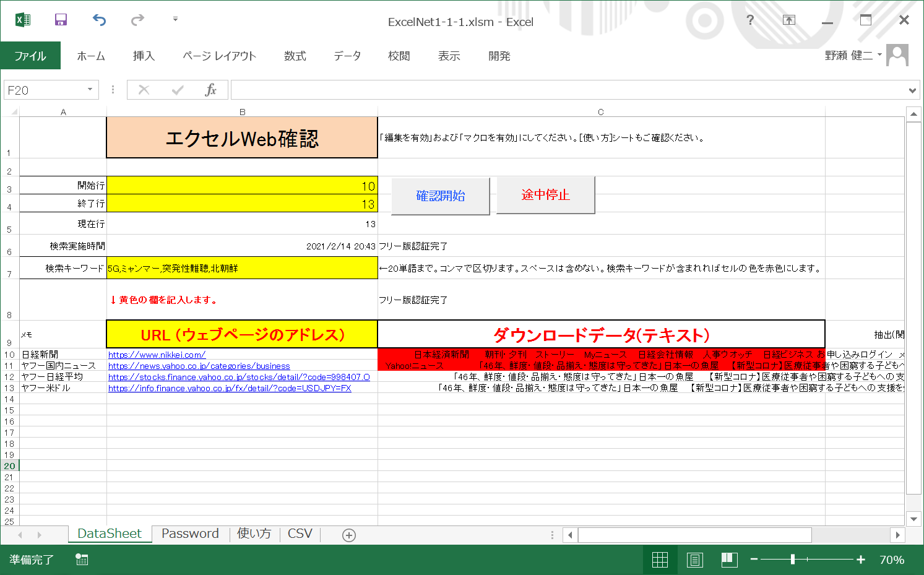Open the 野瀬 健二 account dropdown
Viewport: 924px width, 575px height.
click(853, 55)
